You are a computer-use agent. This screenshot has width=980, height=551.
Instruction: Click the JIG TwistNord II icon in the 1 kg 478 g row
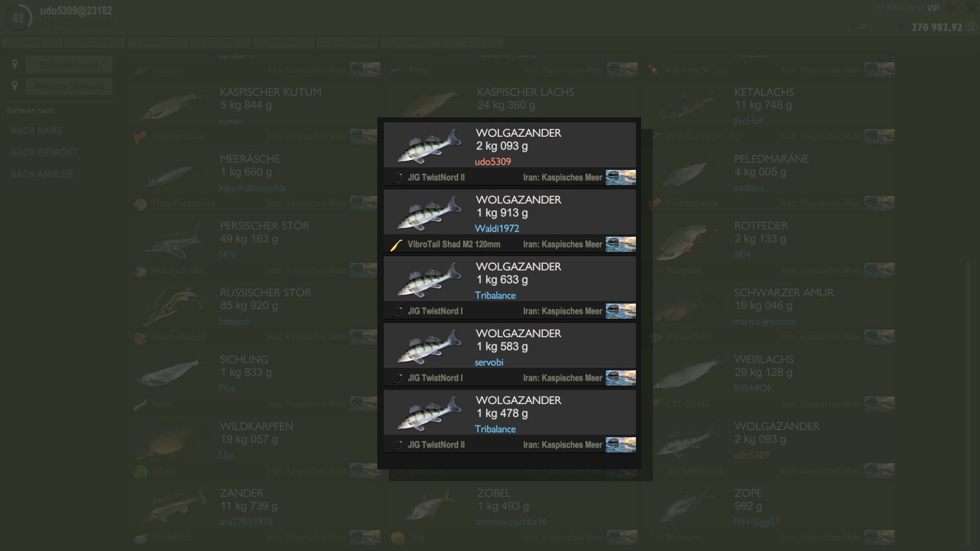(x=397, y=445)
